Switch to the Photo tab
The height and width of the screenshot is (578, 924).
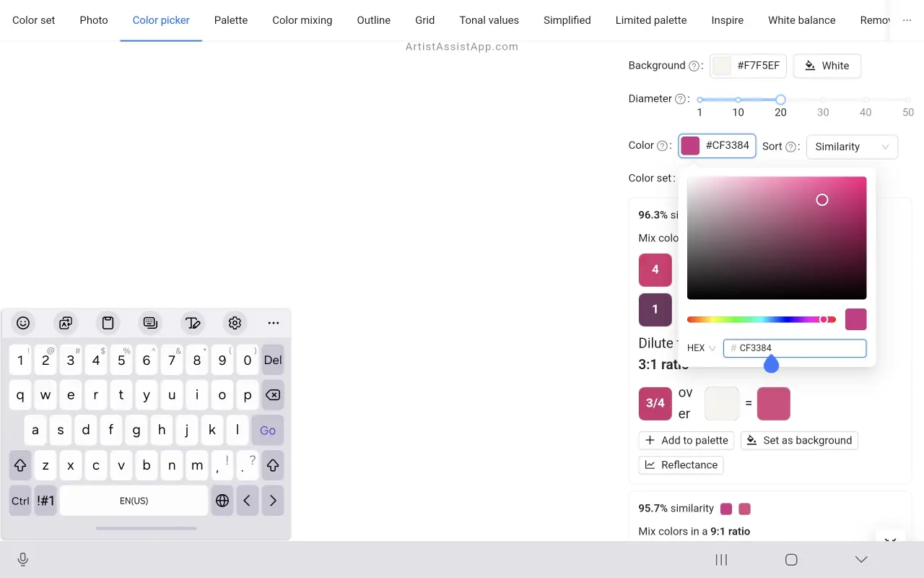pyautogui.click(x=94, y=20)
